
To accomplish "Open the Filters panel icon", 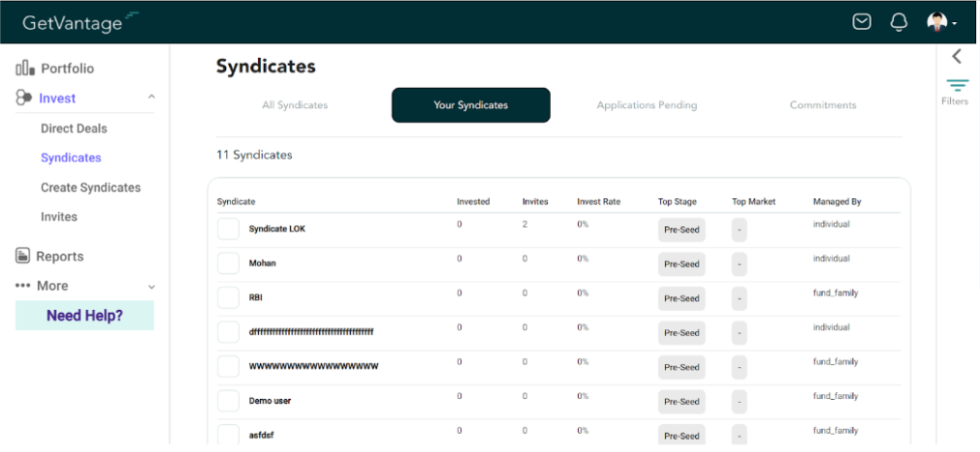I will [957, 86].
